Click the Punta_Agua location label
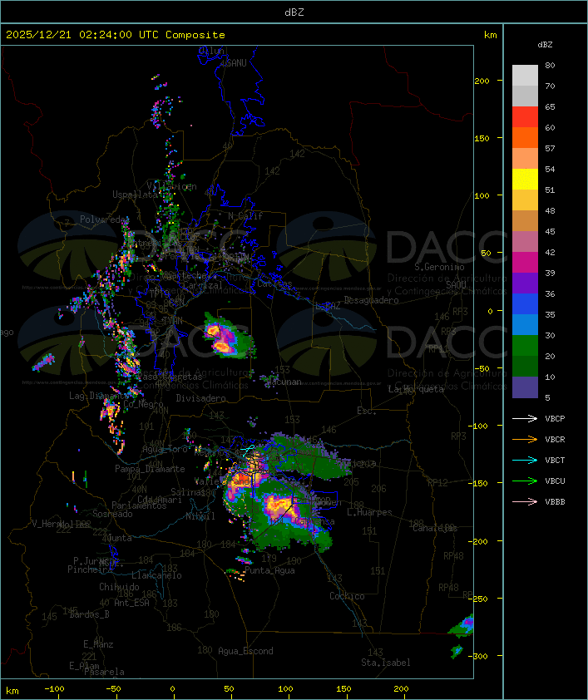The image size is (588, 700). click(x=269, y=570)
